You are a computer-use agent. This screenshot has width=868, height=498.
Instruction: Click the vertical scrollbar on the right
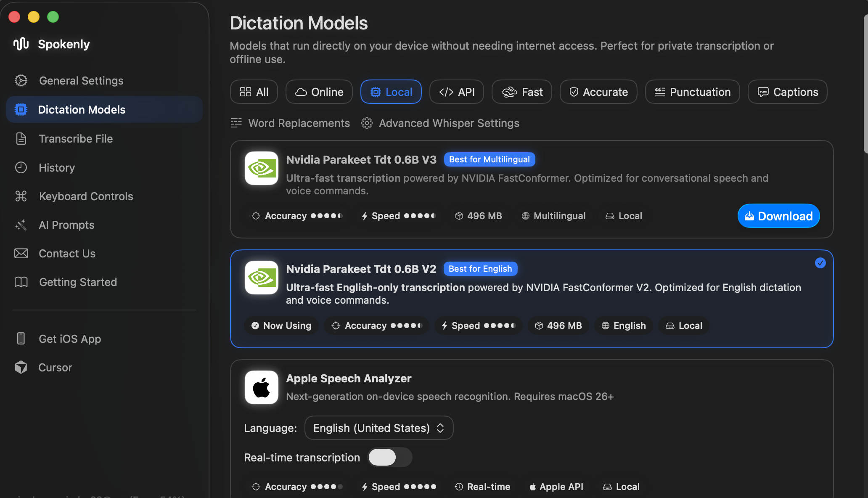[x=865, y=84]
